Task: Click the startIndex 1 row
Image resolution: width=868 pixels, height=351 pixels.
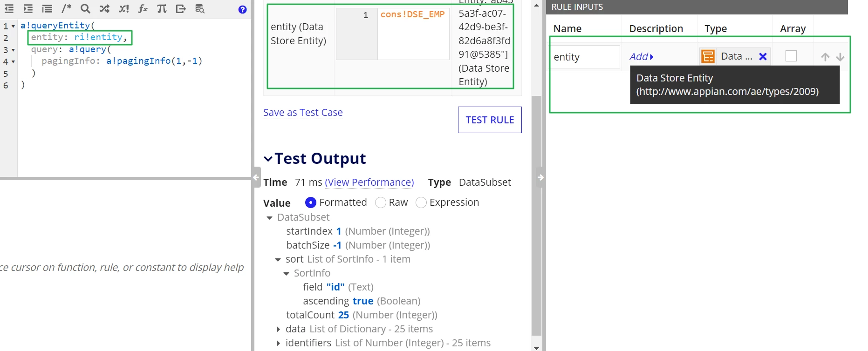Action: (x=358, y=231)
